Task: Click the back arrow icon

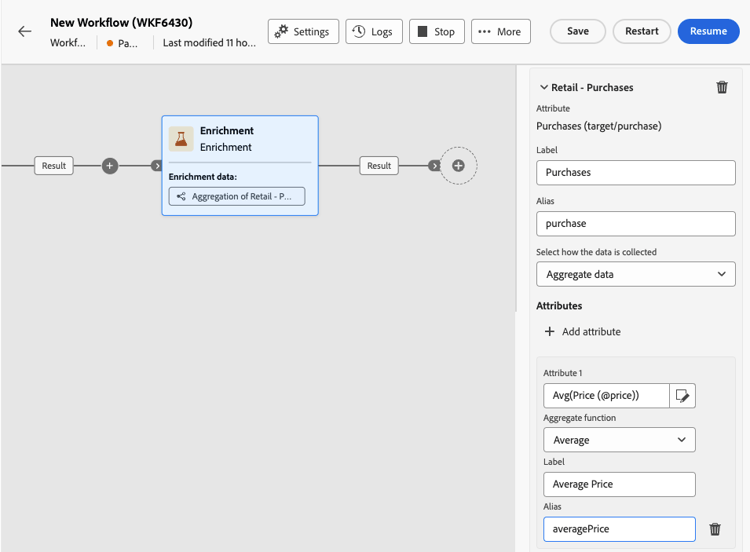Action: pyautogui.click(x=25, y=31)
